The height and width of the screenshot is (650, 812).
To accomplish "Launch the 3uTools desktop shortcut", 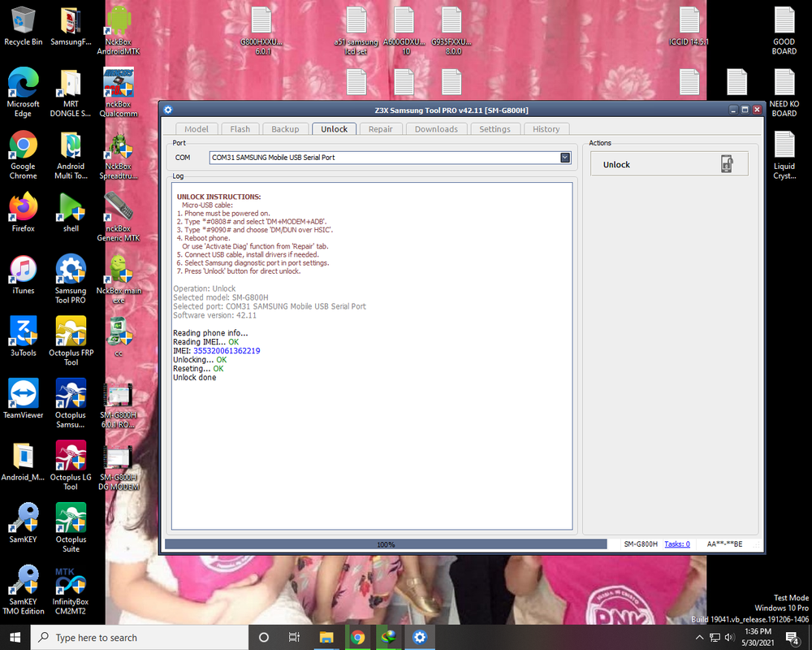I will 23,337.
